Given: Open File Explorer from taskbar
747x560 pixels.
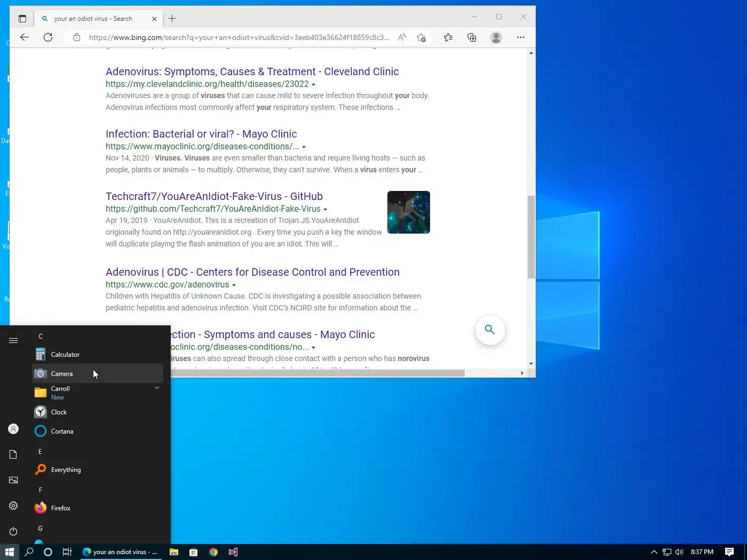Looking at the screenshot, I should 173,552.
